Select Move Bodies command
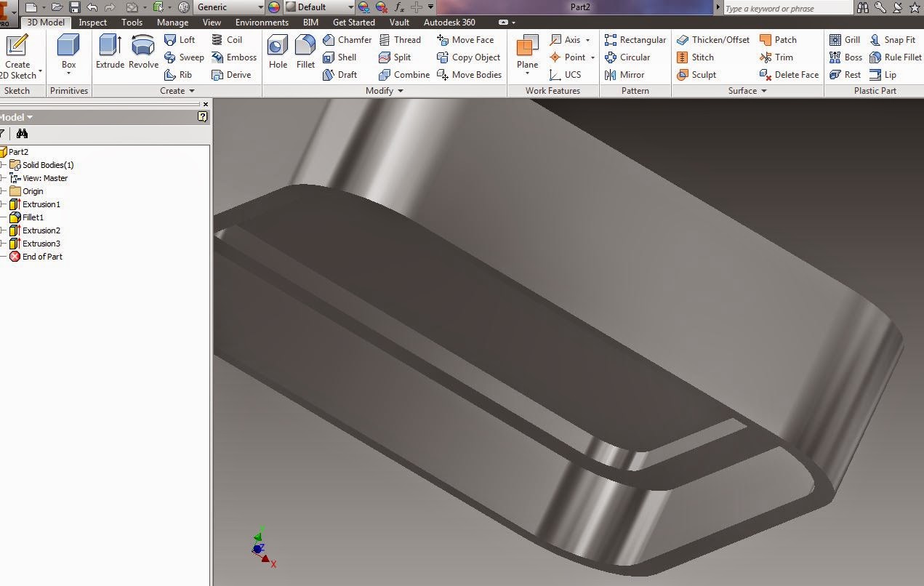The height and width of the screenshot is (586, 924). (x=469, y=75)
